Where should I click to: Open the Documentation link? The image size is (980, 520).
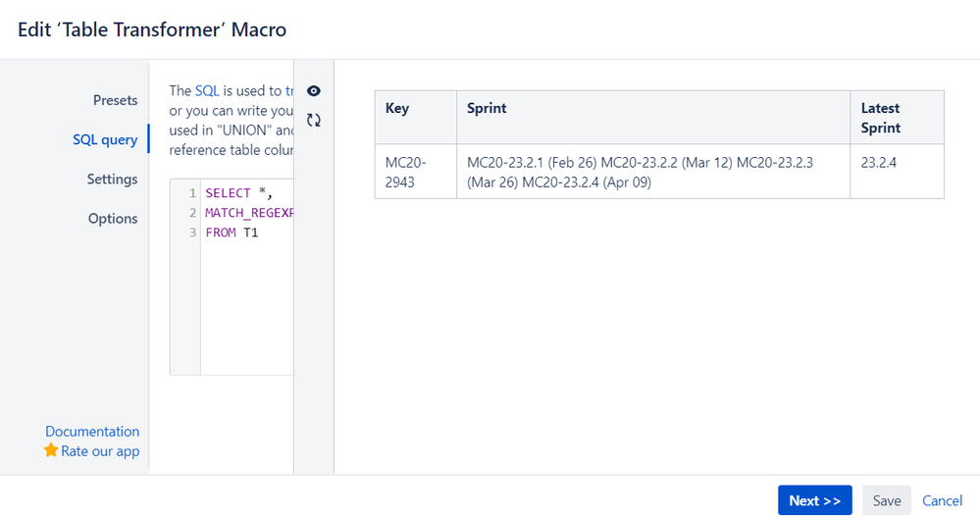[92, 432]
